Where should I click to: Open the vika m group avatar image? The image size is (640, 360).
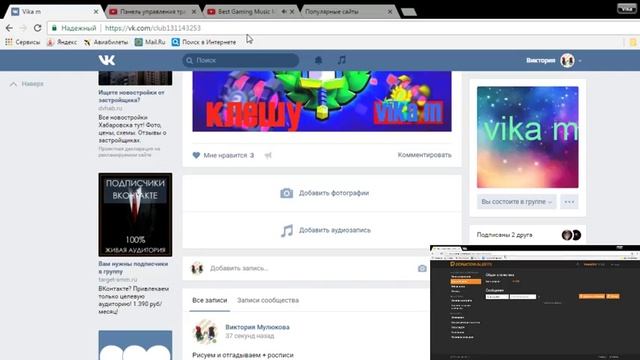pos(527,137)
